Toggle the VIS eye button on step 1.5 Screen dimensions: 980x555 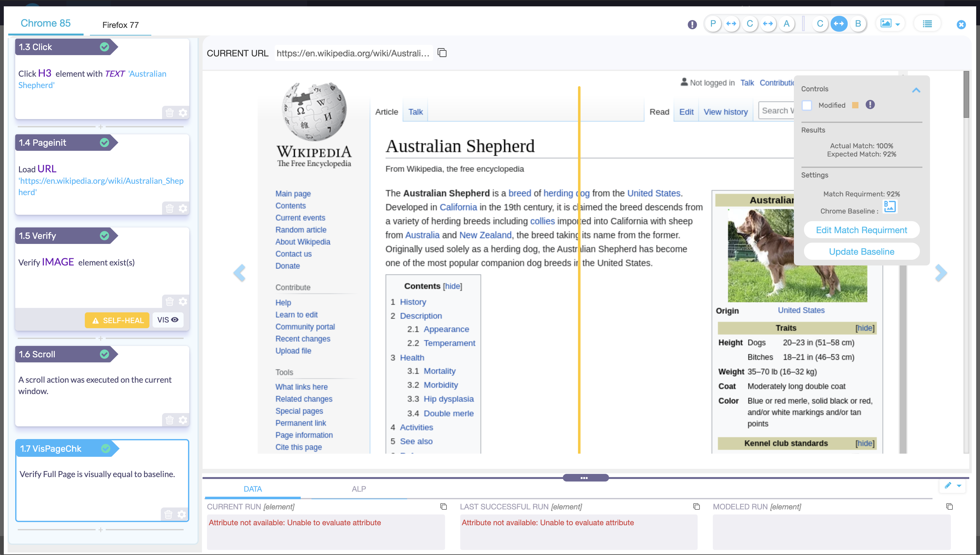click(167, 320)
